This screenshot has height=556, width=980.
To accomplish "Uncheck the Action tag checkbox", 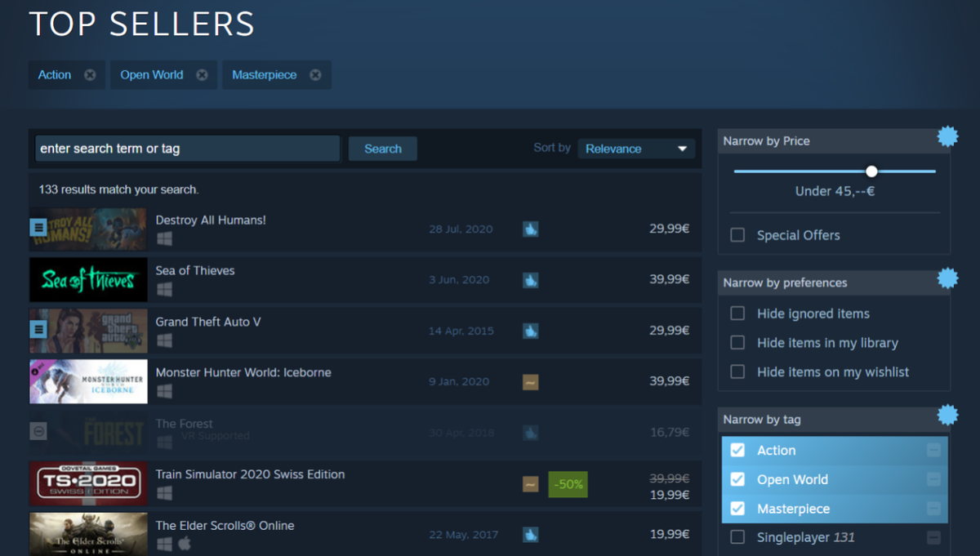I will [x=737, y=451].
